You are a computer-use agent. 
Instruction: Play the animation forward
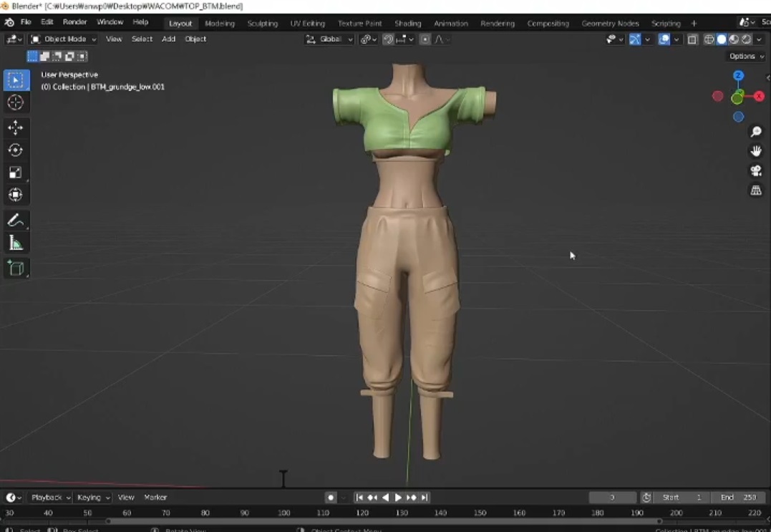coord(398,498)
